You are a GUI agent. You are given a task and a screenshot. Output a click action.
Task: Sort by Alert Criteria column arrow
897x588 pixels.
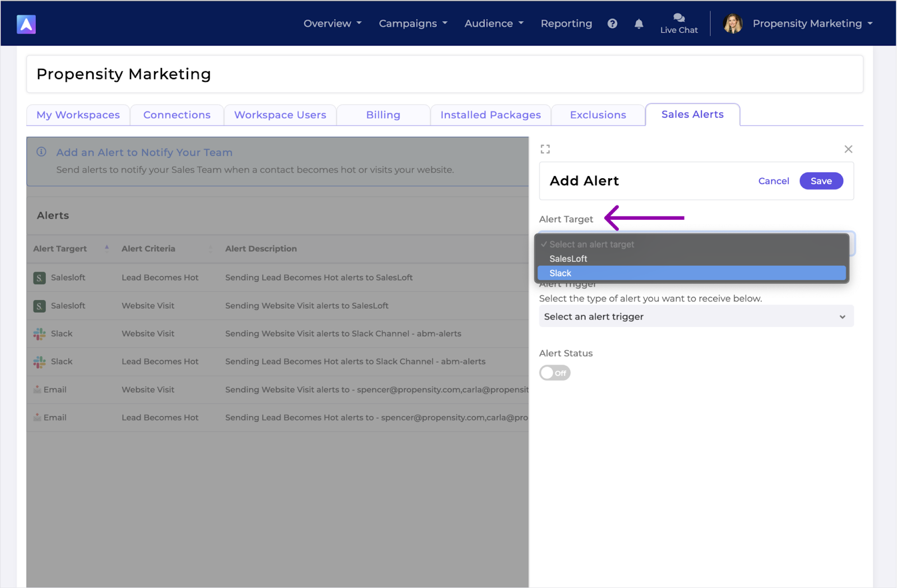[x=211, y=248]
